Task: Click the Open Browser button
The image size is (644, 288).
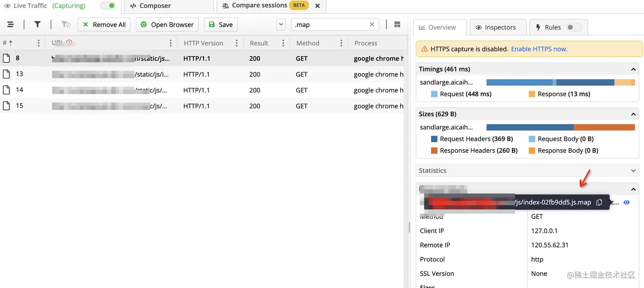Action: coord(167,25)
